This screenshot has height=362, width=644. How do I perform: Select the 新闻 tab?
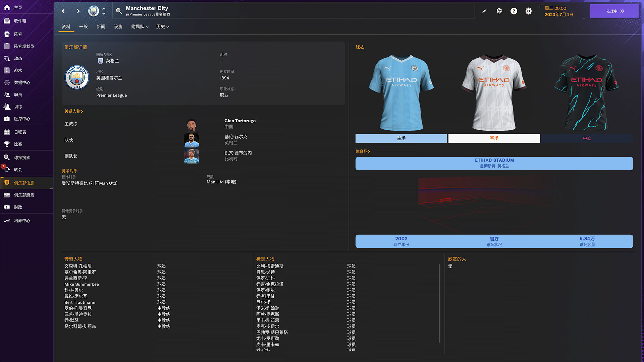tap(101, 26)
